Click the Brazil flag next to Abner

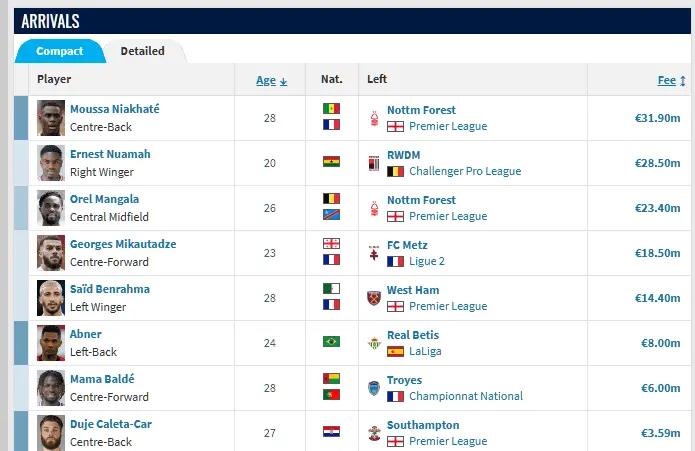click(331, 343)
